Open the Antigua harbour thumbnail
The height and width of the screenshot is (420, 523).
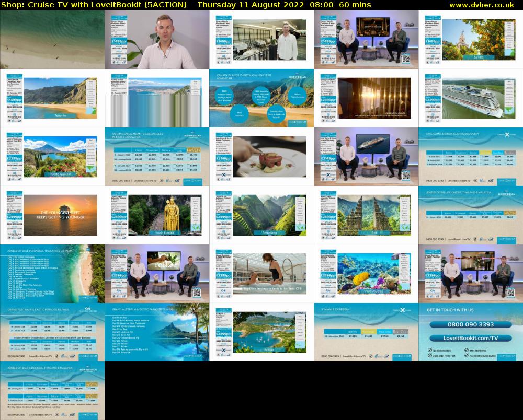coord(261,332)
